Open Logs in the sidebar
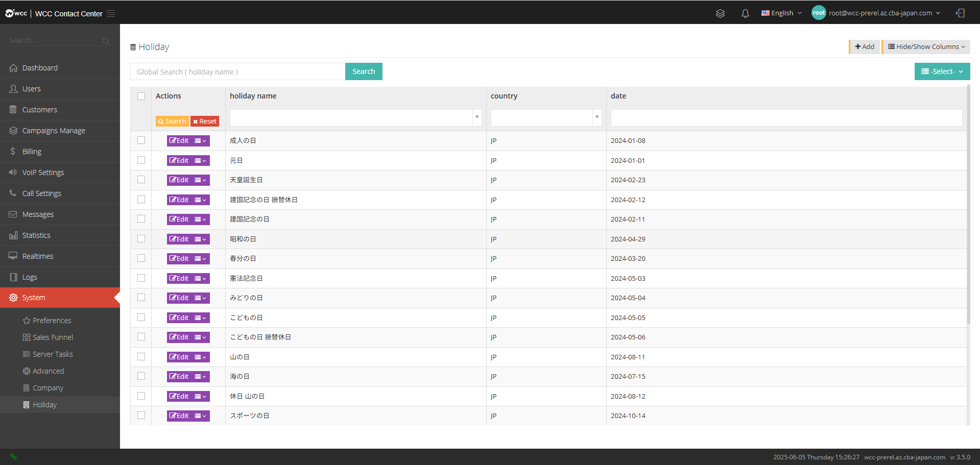This screenshot has width=980, height=465. pyautogui.click(x=60, y=277)
